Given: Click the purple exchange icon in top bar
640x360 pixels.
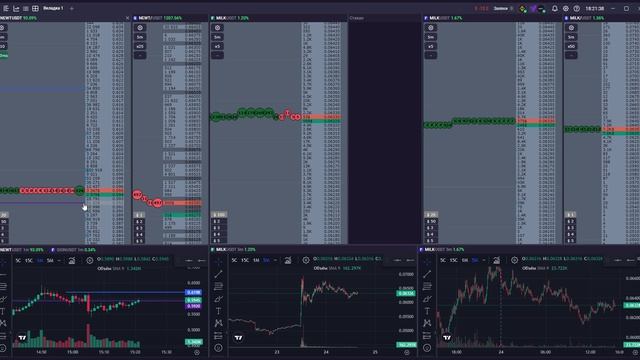Looking at the screenshot, I should point(533,9).
